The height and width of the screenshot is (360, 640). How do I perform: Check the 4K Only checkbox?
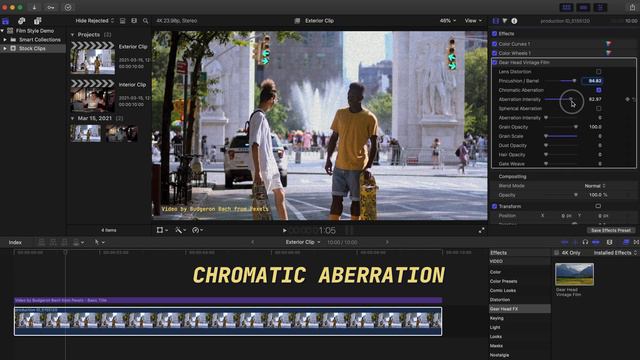pos(557,253)
